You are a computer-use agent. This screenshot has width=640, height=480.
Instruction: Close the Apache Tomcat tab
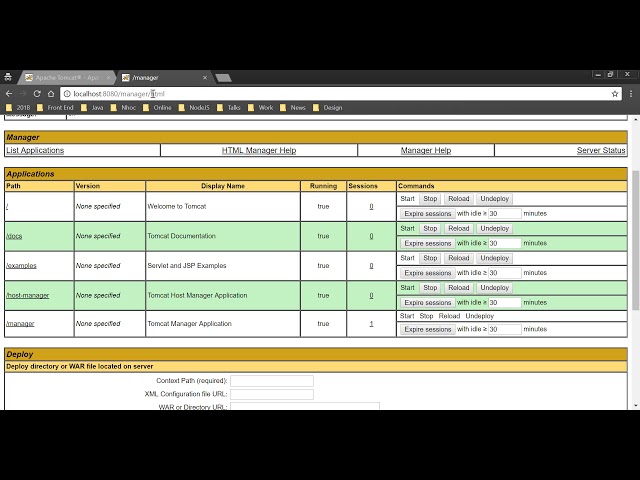tap(108, 78)
